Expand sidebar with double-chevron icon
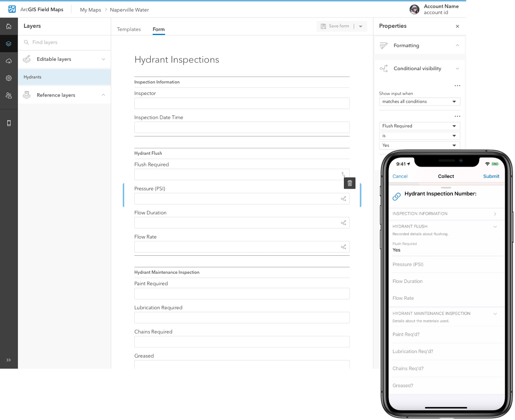The image size is (515, 420). coord(9,360)
